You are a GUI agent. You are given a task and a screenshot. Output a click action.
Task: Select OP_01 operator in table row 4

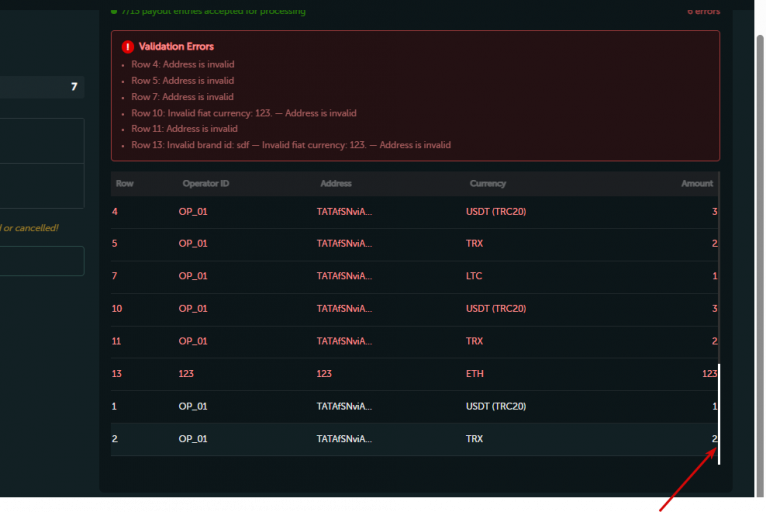(x=193, y=212)
